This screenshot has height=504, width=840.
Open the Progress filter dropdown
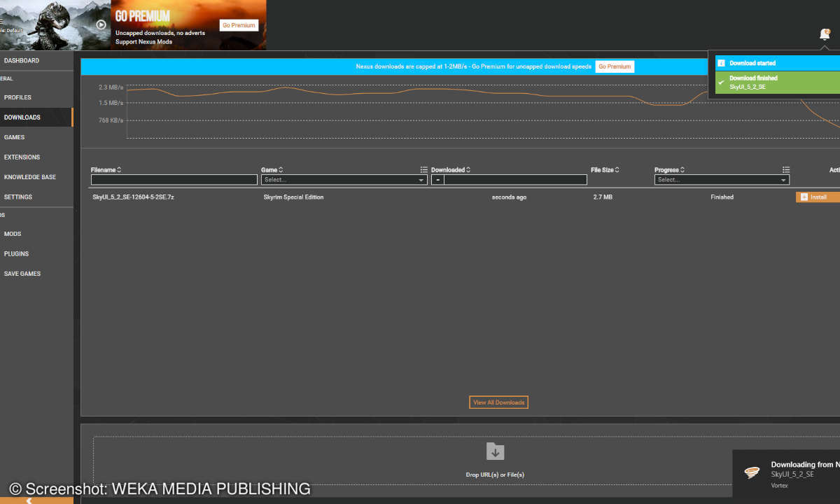(x=722, y=180)
